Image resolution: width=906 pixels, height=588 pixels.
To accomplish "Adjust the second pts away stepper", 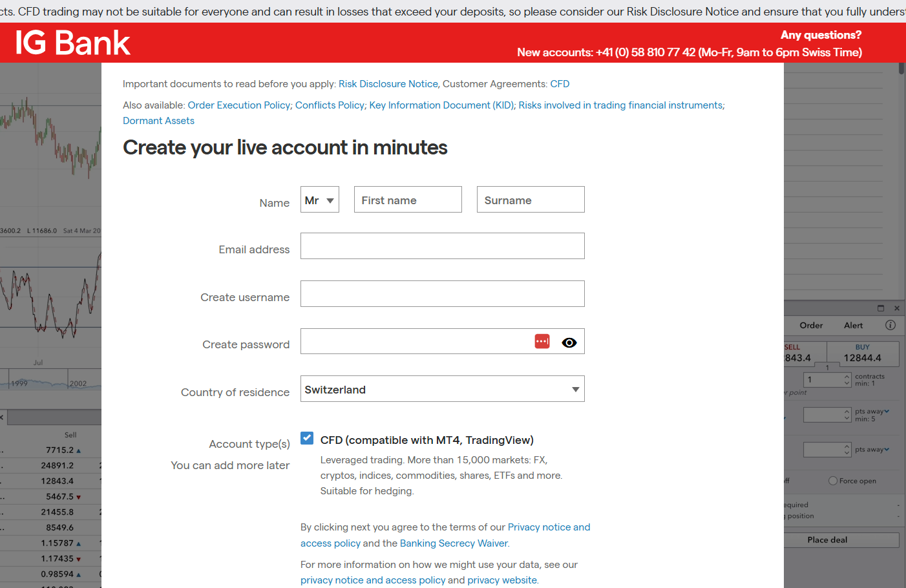I will coord(847,449).
